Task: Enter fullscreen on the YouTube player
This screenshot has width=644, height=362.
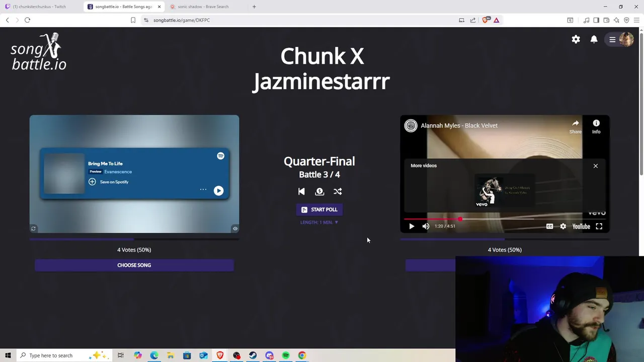Action: [x=599, y=226]
